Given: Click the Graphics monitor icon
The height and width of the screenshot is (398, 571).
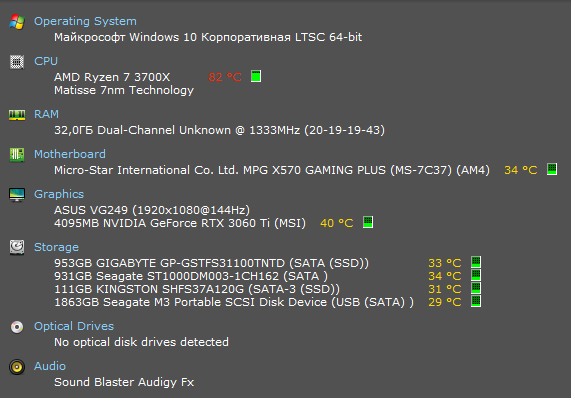Looking at the screenshot, I should (x=17, y=195).
